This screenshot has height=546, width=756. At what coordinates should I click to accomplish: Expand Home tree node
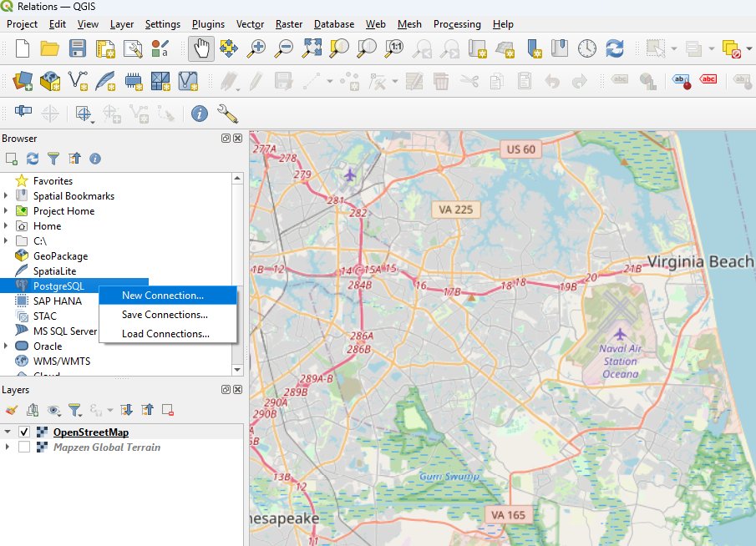(x=6, y=225)
